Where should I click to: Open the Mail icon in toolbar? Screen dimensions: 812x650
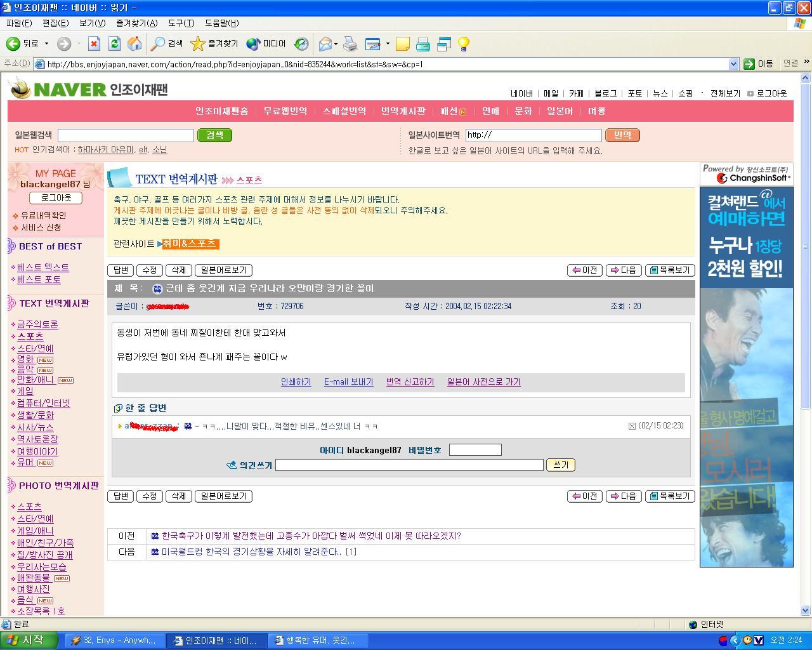click(x=325, y=44)
